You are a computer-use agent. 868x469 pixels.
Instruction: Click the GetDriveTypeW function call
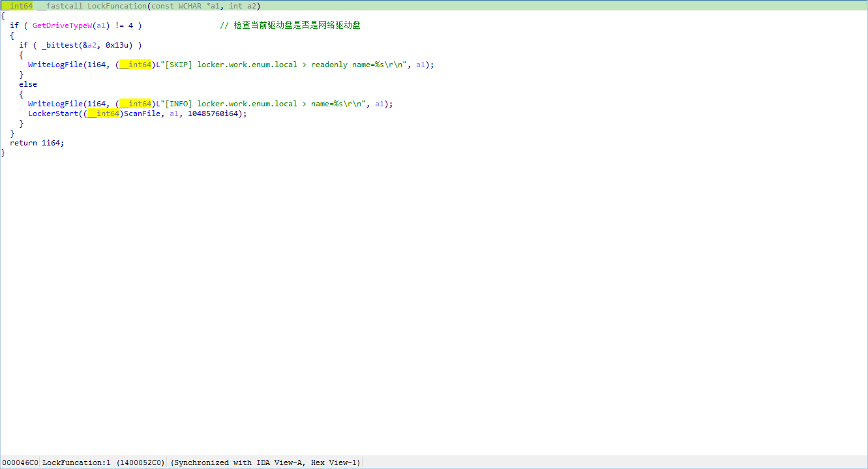click(x=63, y=25)
